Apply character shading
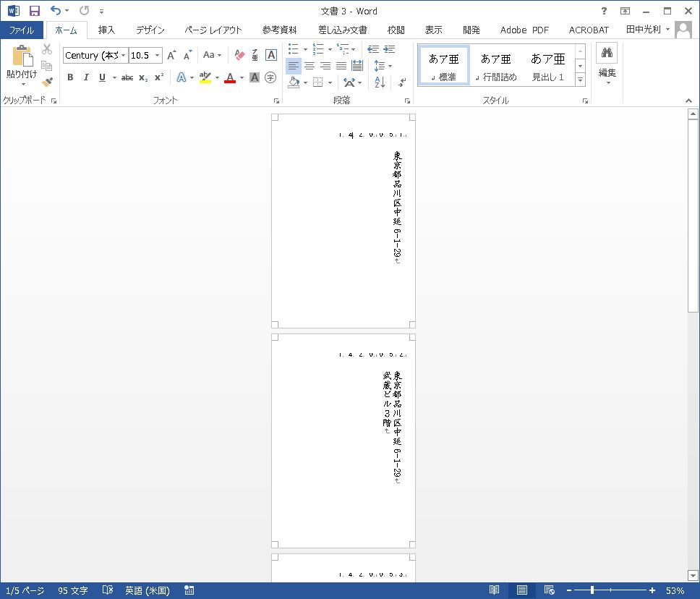Image resolution: width=700 pixels, height=599 pixels. [x=255, y=77]
